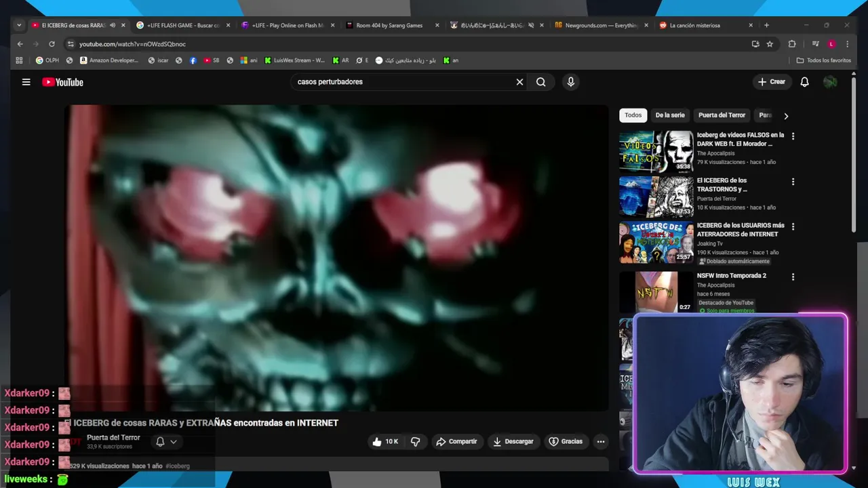
Task: Open options for NSFW Intro Temporada 2
Action: point(793,277)
